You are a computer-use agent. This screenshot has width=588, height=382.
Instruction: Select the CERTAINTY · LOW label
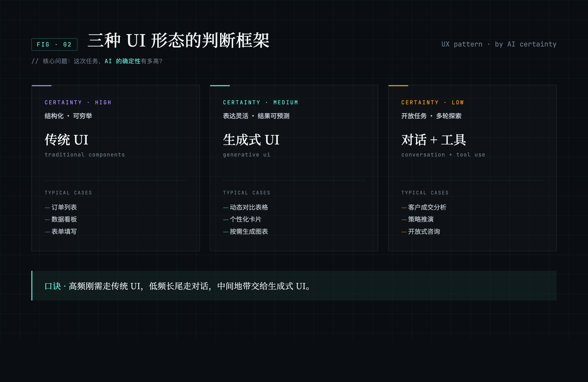point(432,102)
